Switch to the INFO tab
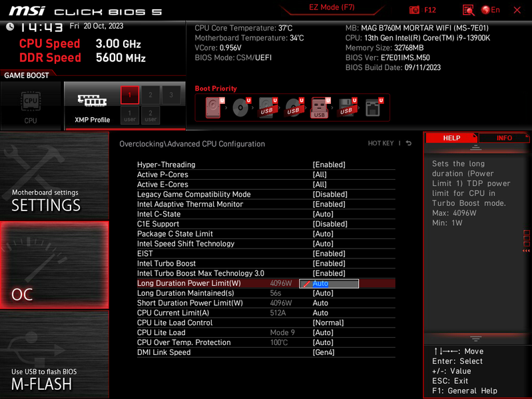 (x=504, y=138)
